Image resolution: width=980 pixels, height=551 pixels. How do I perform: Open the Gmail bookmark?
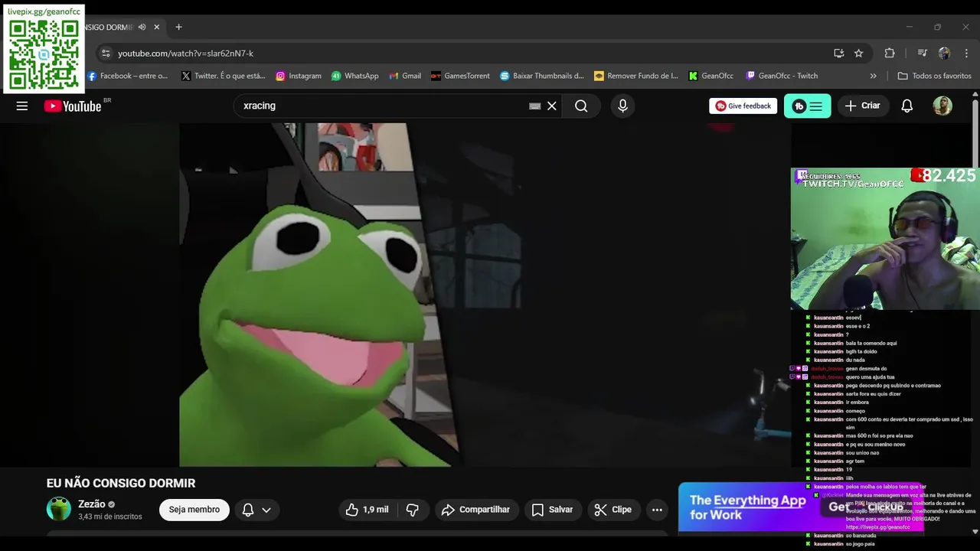tap(405, 76)
